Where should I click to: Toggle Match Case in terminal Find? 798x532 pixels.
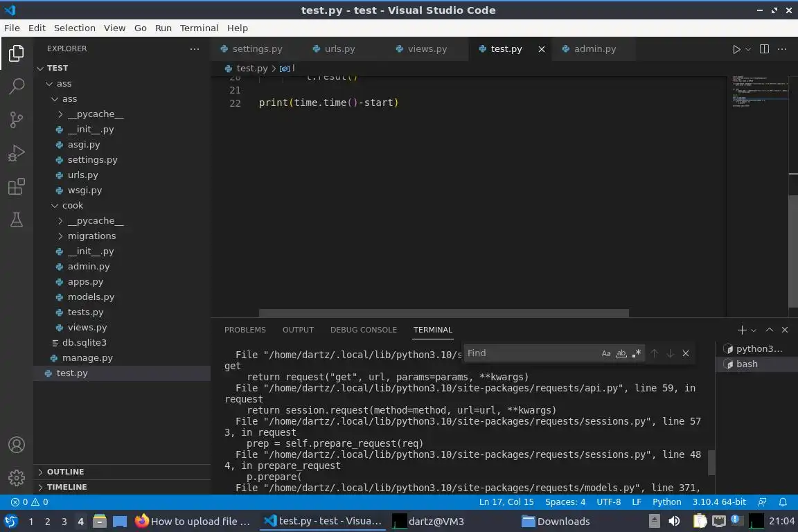(x=605, y=353)
